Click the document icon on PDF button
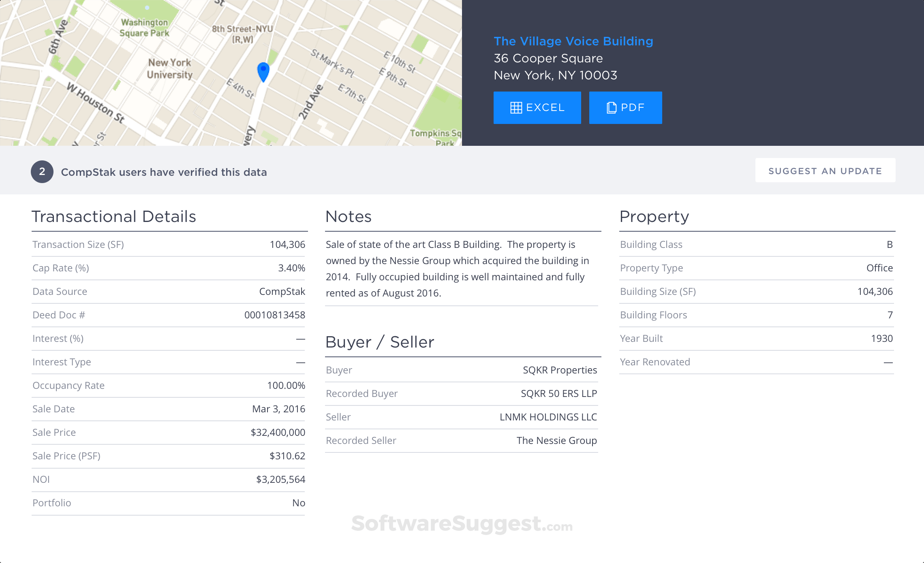The image size is (924, 563). 611,107
